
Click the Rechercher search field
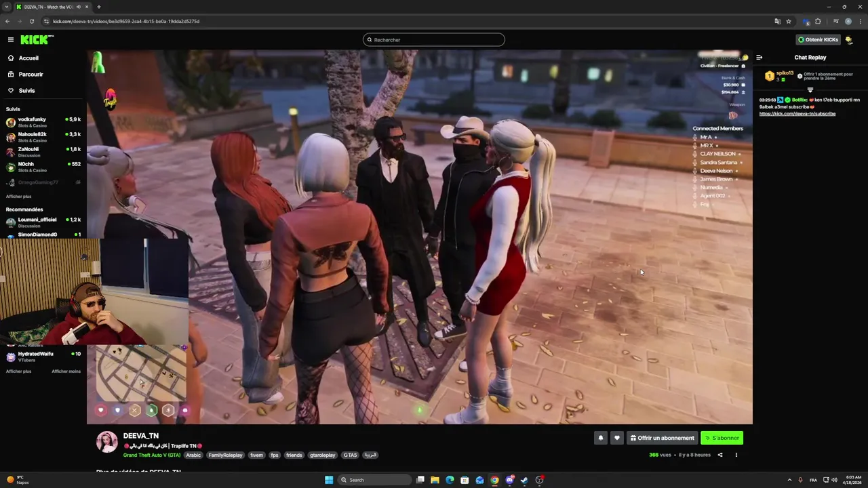tap(434, 40)
